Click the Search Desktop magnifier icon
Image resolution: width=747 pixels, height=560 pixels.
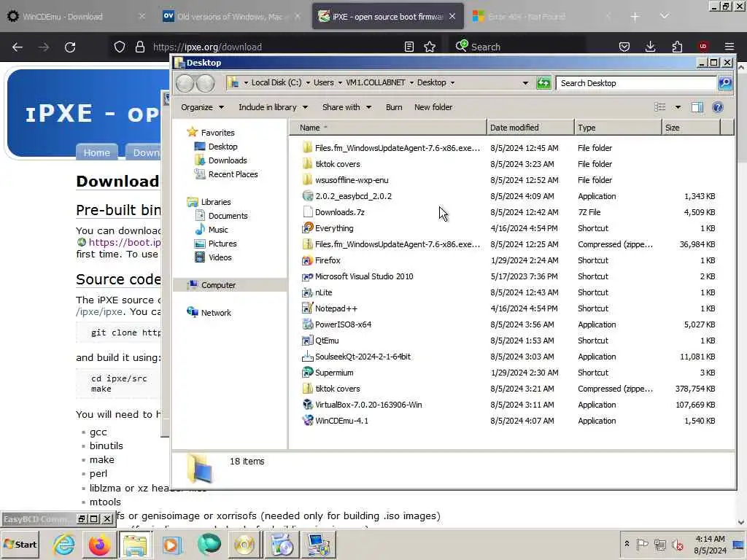[725, 83]
